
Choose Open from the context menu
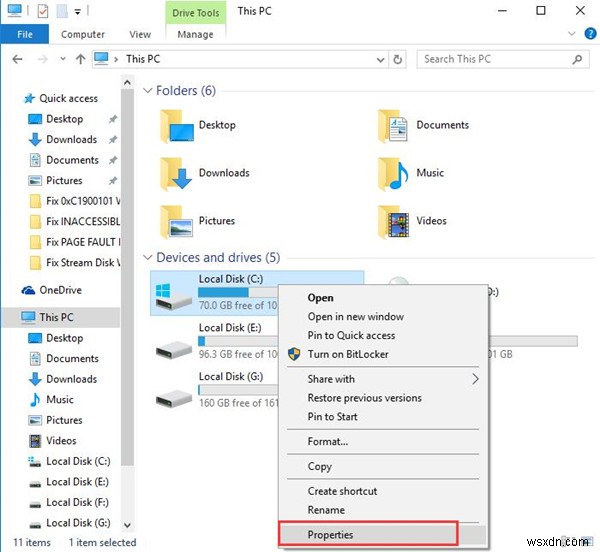tap(383, 298)
